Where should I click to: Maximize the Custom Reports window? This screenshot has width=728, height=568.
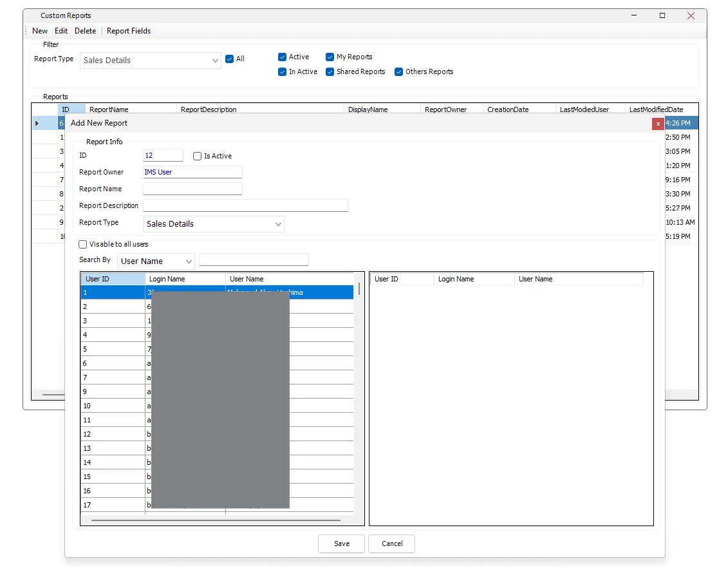(662, 16)
